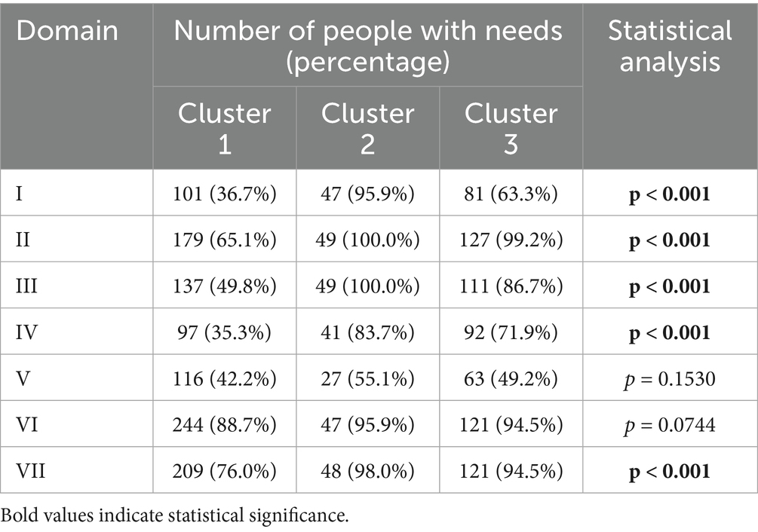The width and height of the screenshot is (758, 532).
Task: Click the cell showing 92 (71.9%)
Action: tap(511, 332)
